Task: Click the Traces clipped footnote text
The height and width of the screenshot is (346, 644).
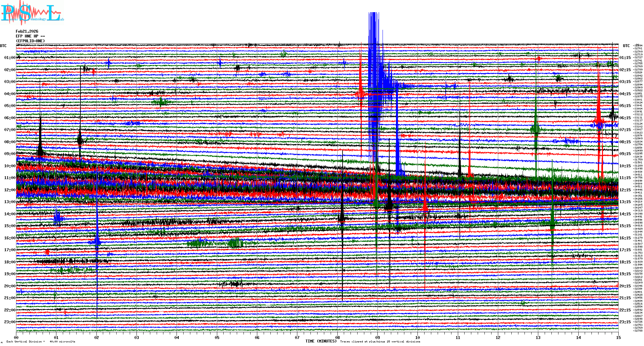Action: (x=380, y=342)
